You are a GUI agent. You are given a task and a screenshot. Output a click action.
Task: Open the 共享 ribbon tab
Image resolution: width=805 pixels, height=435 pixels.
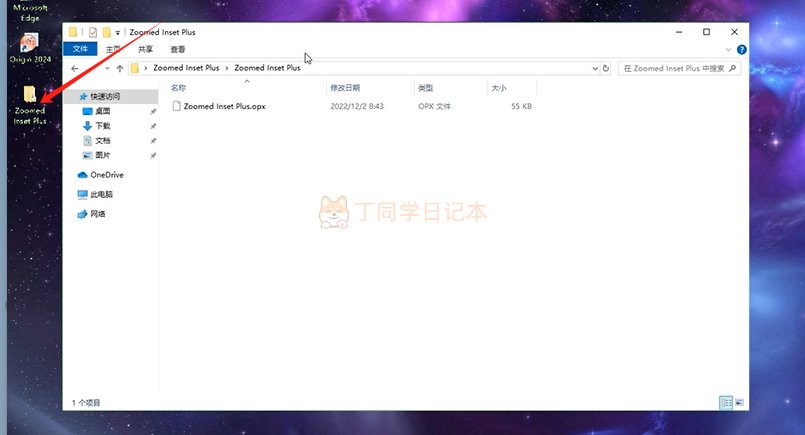point(146,48)
